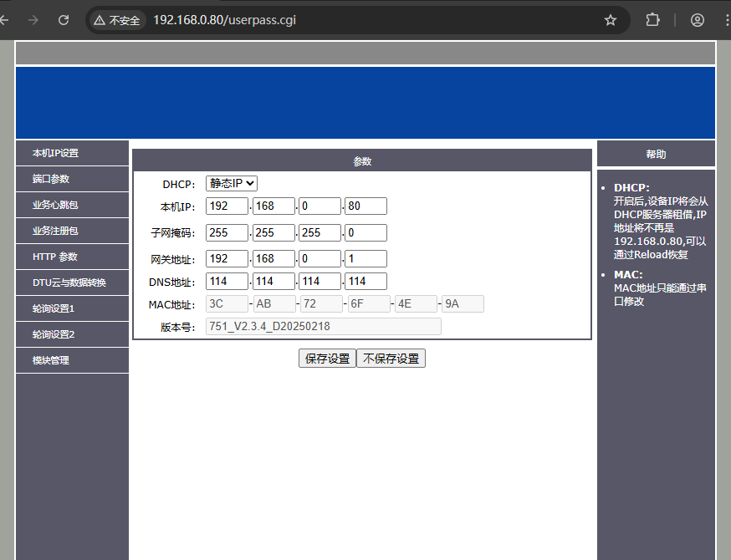This screenshot has height=560, width=731.
Task: Click the MAC地址 field showing 6F
Action: tap(369, 303)
